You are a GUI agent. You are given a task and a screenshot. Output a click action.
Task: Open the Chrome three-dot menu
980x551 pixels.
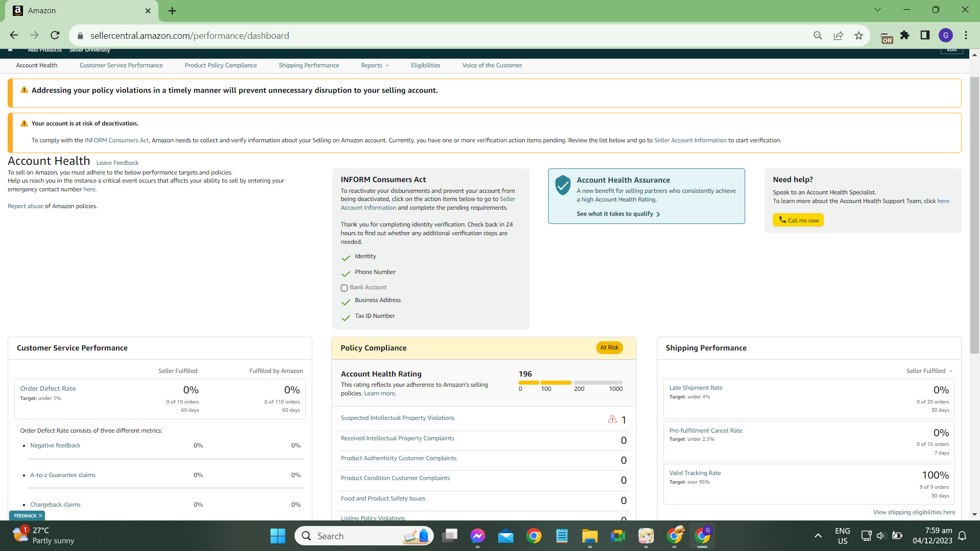966,35
